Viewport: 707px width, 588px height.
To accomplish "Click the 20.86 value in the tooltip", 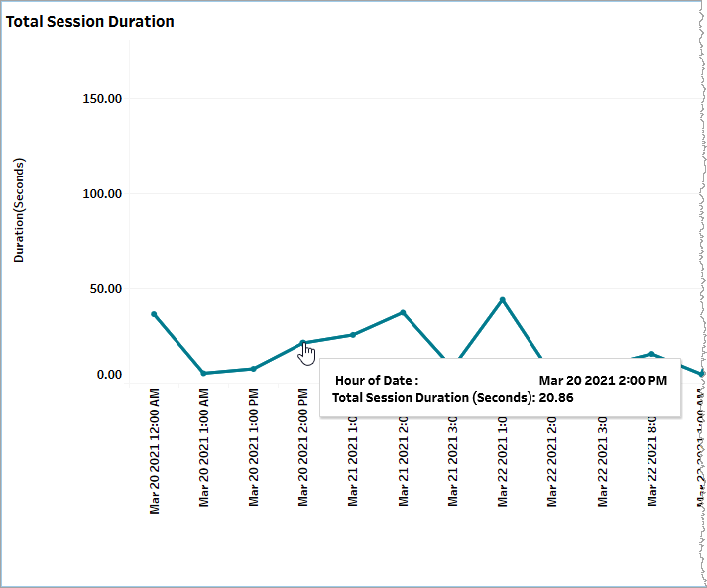I will 556,397.
